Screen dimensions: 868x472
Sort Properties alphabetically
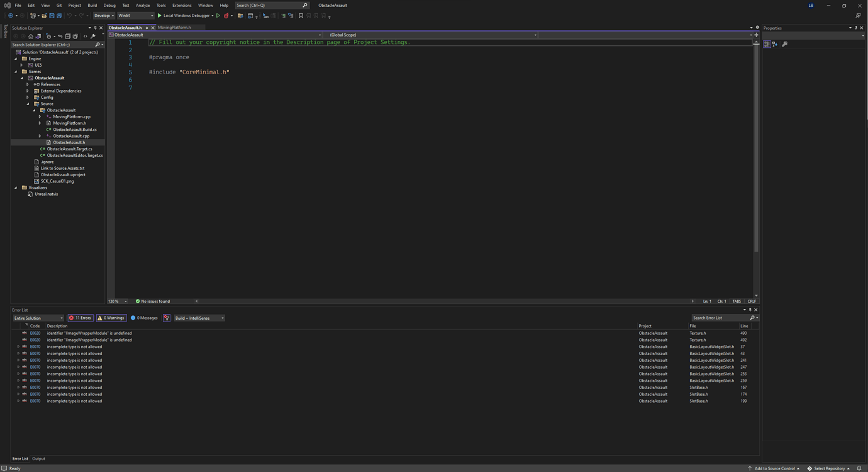(775, 44)
